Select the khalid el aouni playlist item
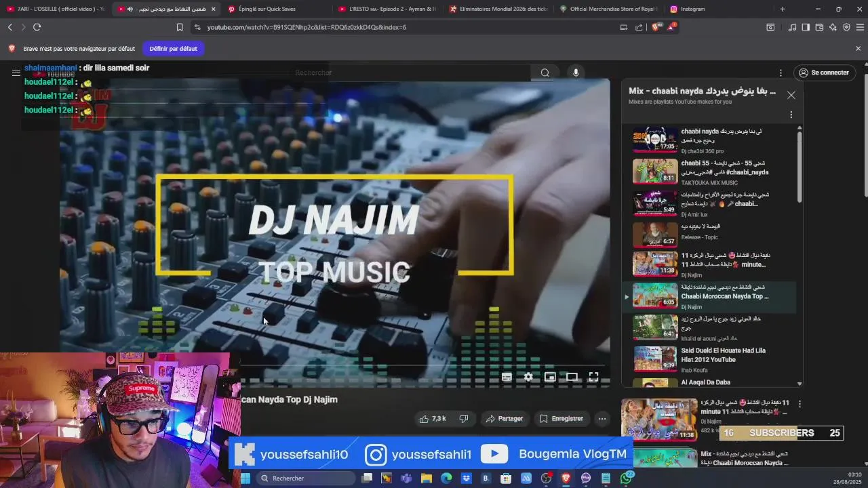Viewport: 868px width, 488px height. tap(709, 327)
